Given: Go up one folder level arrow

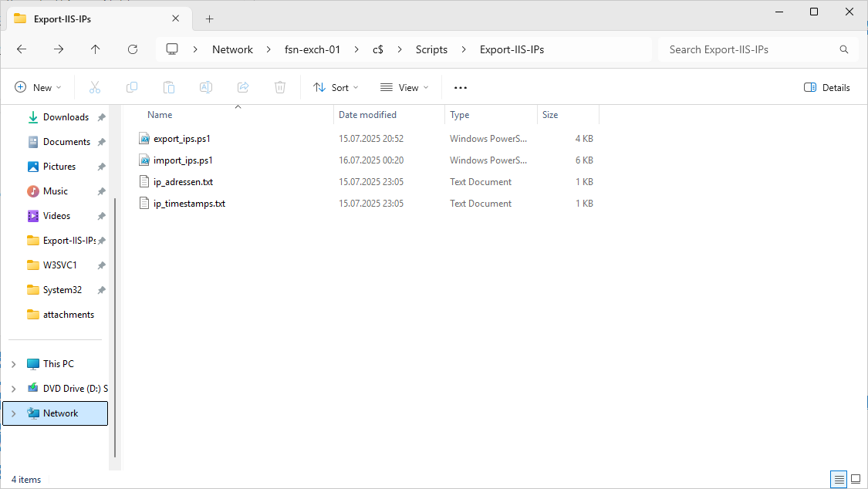Looking at the screenshot, I should 95,49.
